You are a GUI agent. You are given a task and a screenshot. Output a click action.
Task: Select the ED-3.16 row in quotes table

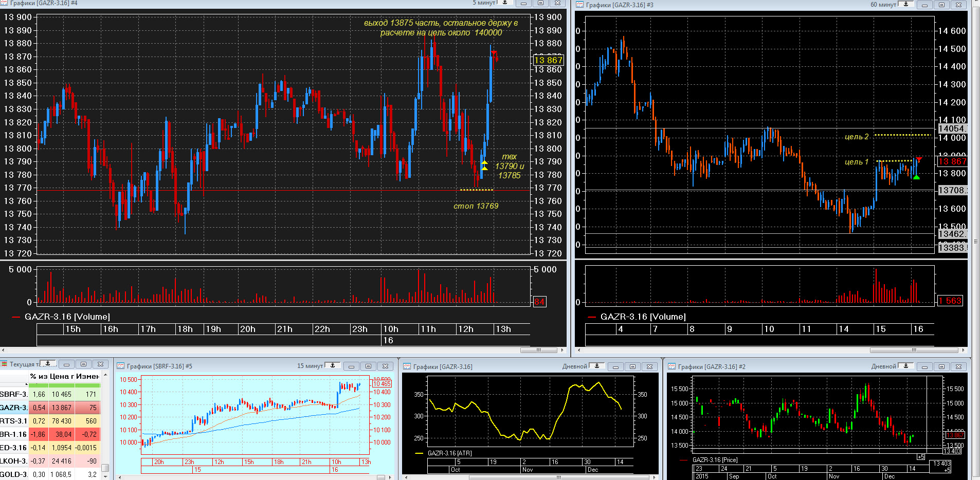tap(50, 448)
